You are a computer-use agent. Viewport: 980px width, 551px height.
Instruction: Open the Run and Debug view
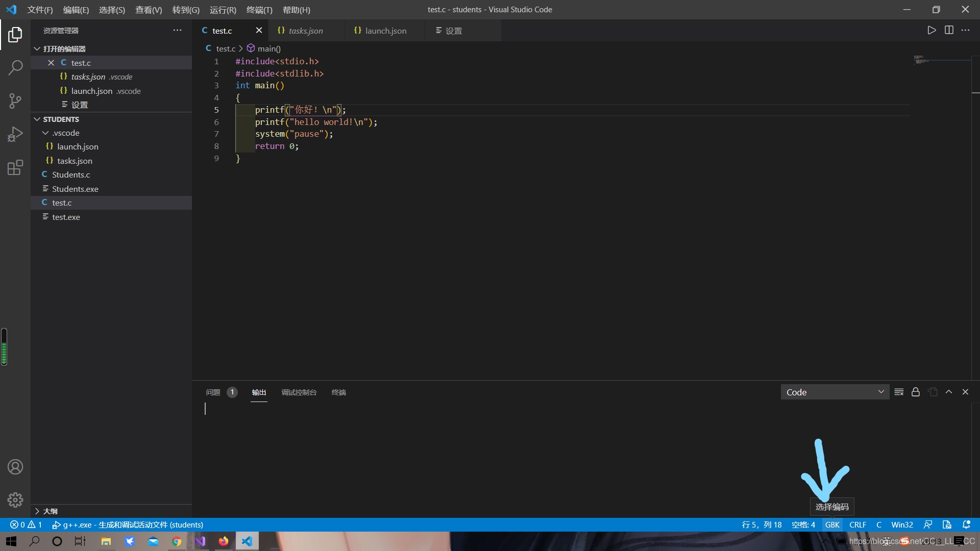15,134
